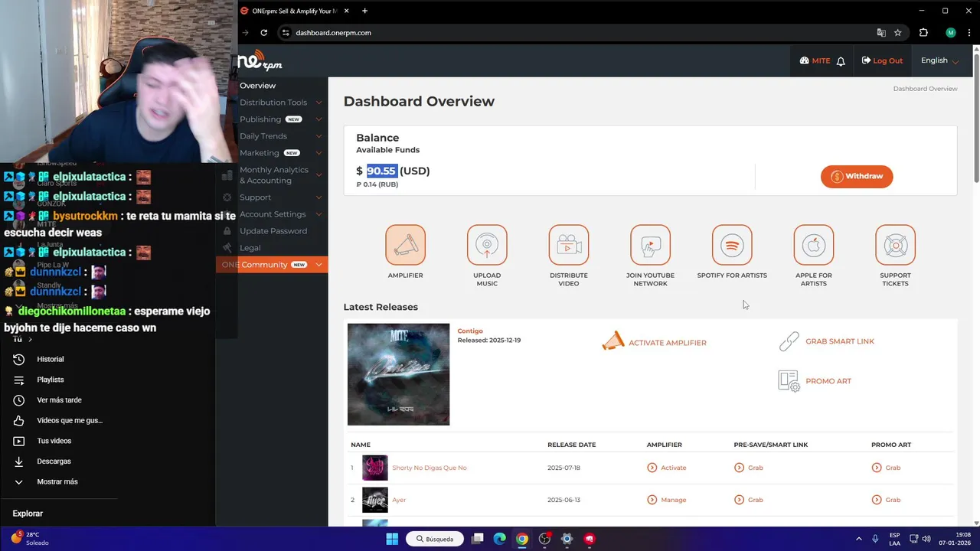Click the Contigo album cover

398,374
